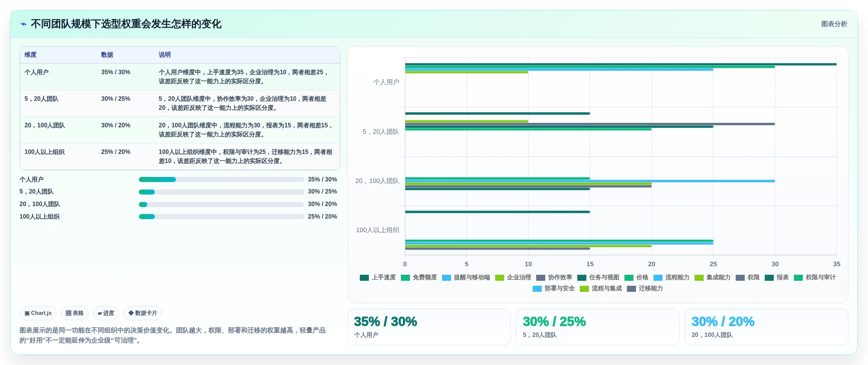The height and width of the screenshot is (365, 868).
Task: Click the 20，100人团队 progress bar
Action: (x=222, y=205)
